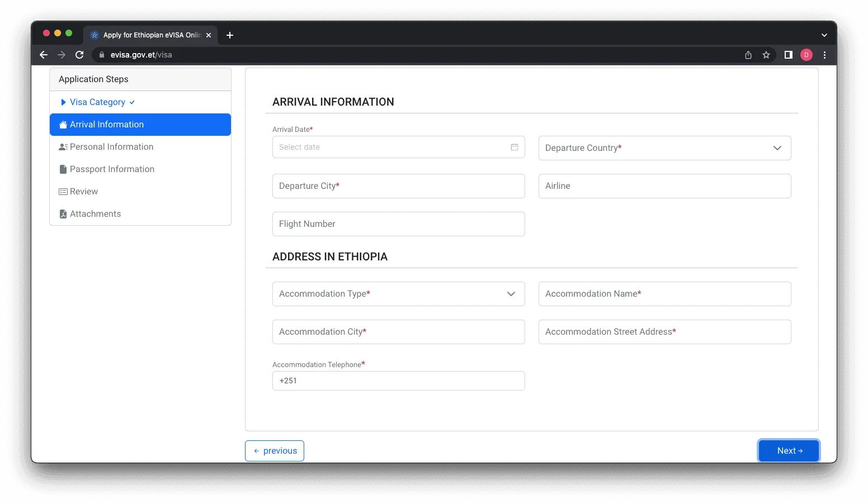Click the previous button
868x504 pixels.
coord(275,451)
